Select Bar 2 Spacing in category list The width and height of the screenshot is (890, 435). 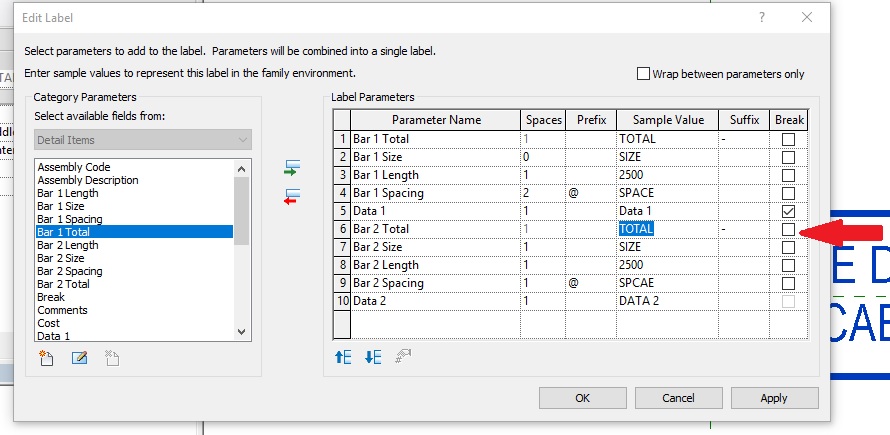pyautogui.click(x=69, y=271)
